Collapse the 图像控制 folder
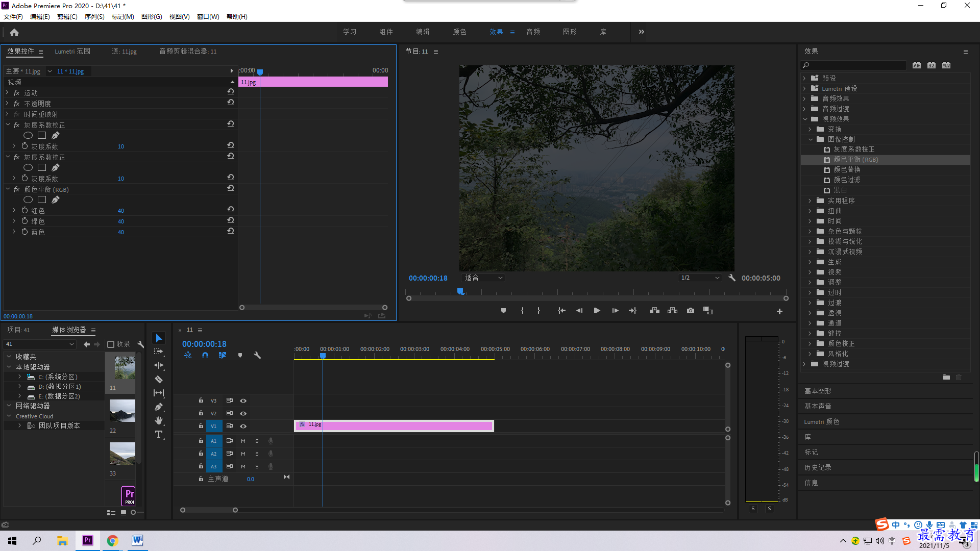This screenshot has height=551, width=980. 811,139
